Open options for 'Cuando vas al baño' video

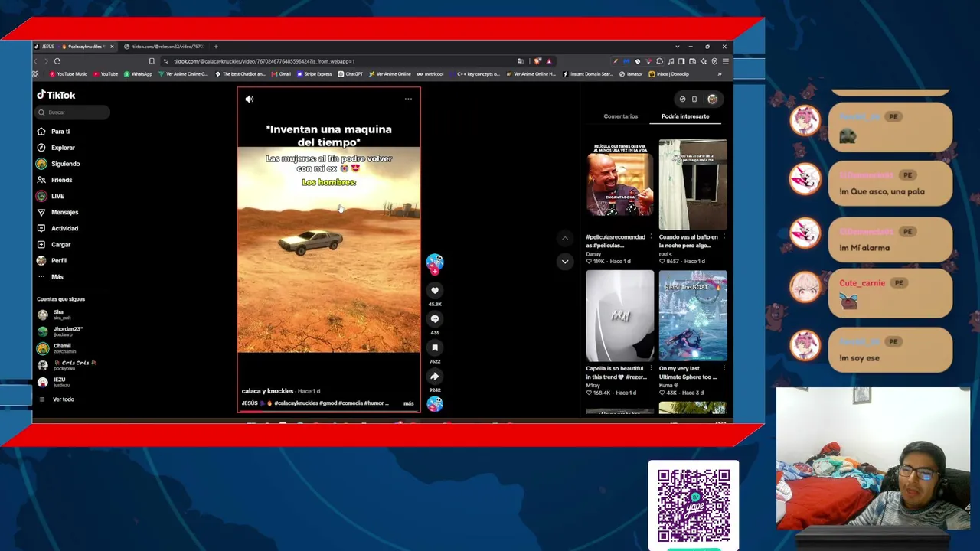click(724, 237)
